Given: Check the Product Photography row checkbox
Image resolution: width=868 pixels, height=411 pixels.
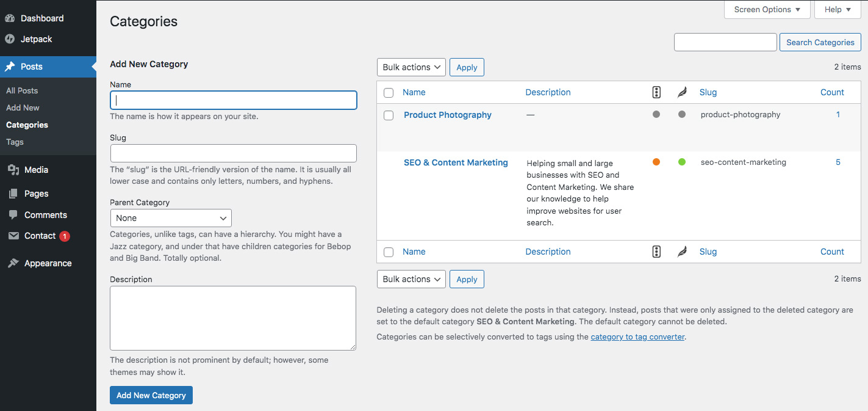Looking at the screenshot, I should pos(389,115).
